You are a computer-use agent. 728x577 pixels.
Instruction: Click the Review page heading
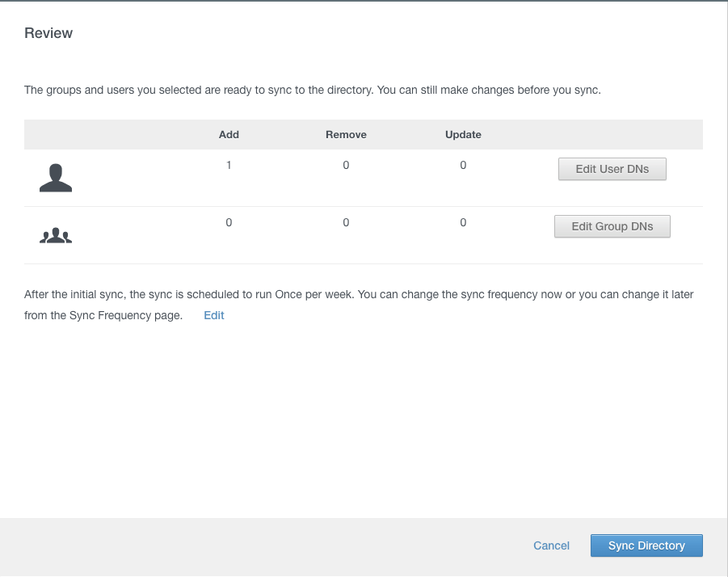(x=48, y=33)
